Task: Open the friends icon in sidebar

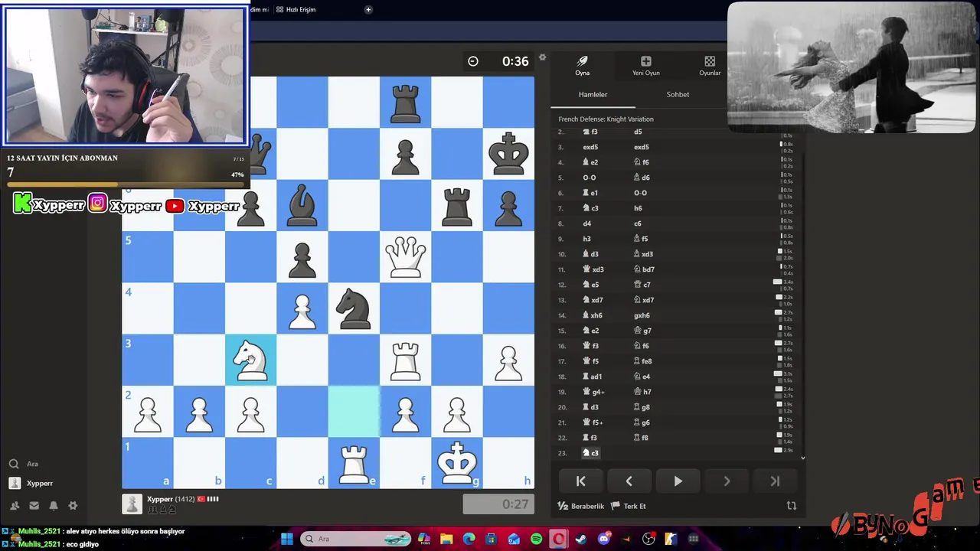Action: [x=15, y=506]
